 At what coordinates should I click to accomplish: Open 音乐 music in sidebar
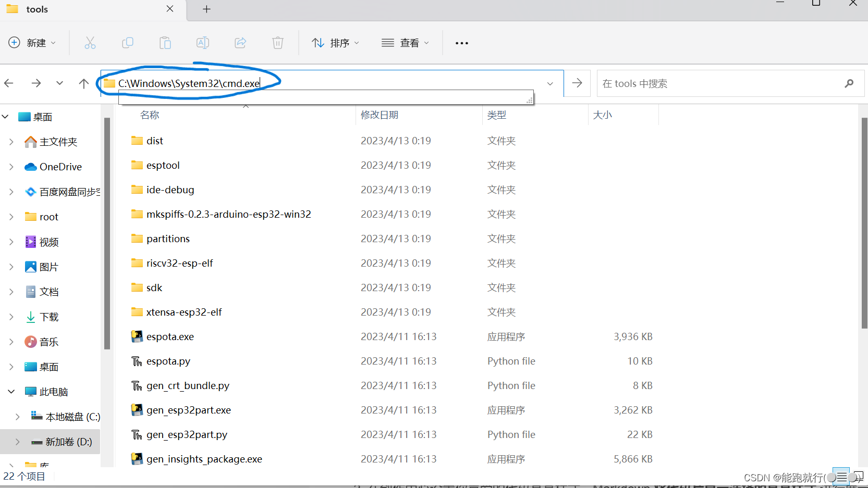click(x=42, y=342)
